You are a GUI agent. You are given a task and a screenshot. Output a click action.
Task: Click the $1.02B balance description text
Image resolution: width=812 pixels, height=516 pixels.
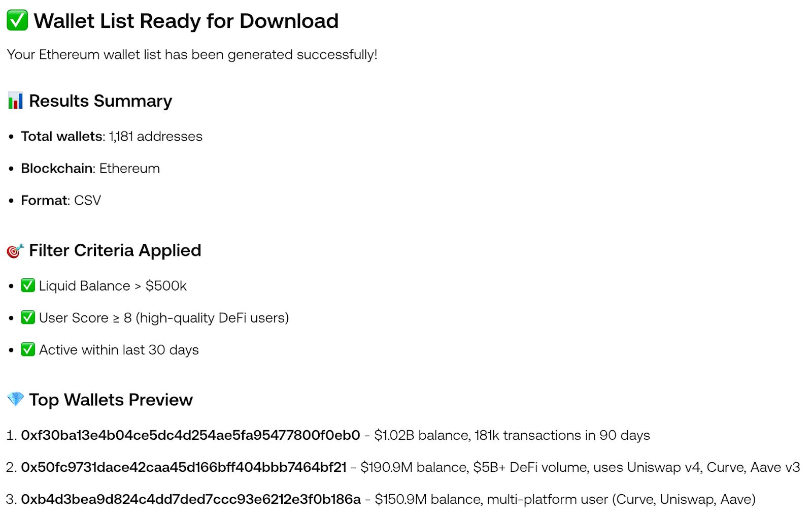512,435
